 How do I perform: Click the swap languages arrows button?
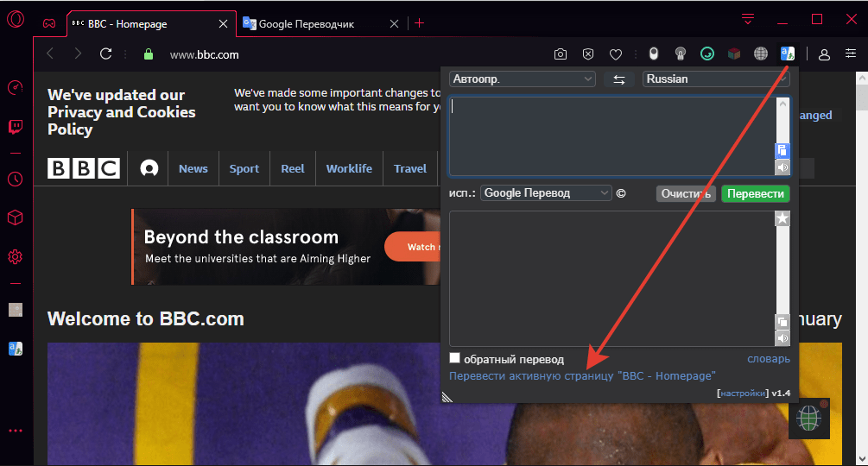click(618, 79)
